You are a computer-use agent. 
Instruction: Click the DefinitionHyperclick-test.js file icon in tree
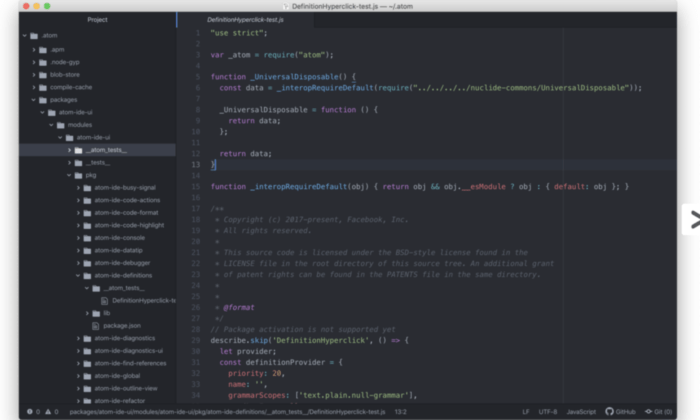pyautogui.click(x=105, y=300)
